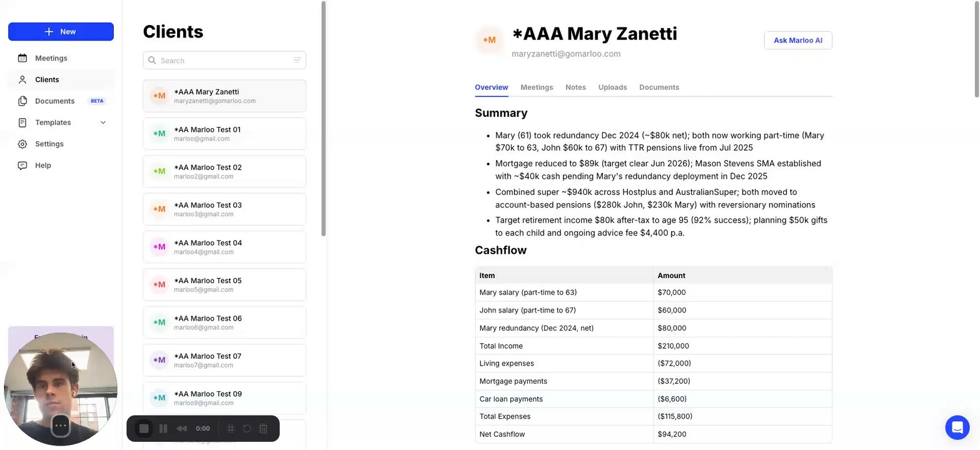Image resolution: width=980 pixels, height=450 pixels.
Task: Open the Help chat icon in sidebar
Action: (x=23, y=166)
